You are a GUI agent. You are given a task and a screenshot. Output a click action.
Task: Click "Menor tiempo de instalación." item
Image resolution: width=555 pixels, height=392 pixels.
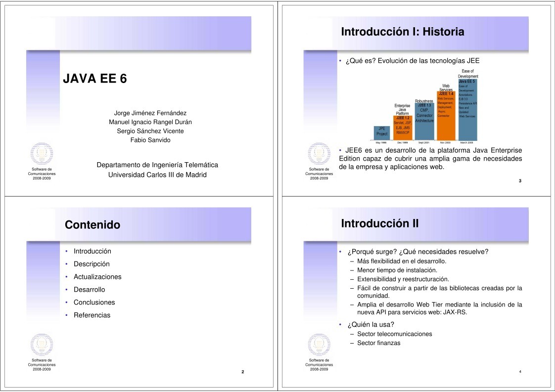[x=397, y=270]
